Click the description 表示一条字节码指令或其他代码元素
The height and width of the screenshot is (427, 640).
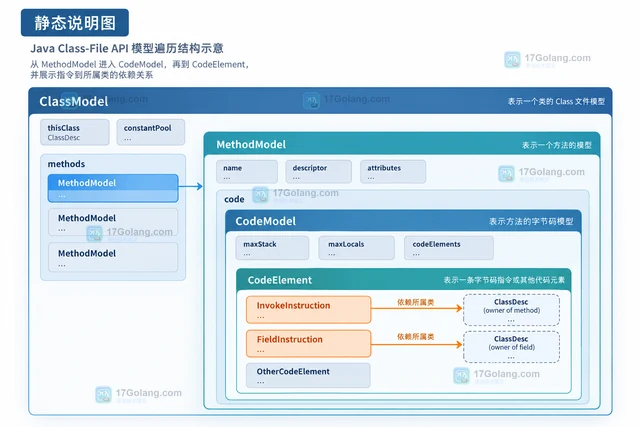click(x=504, y=280)
